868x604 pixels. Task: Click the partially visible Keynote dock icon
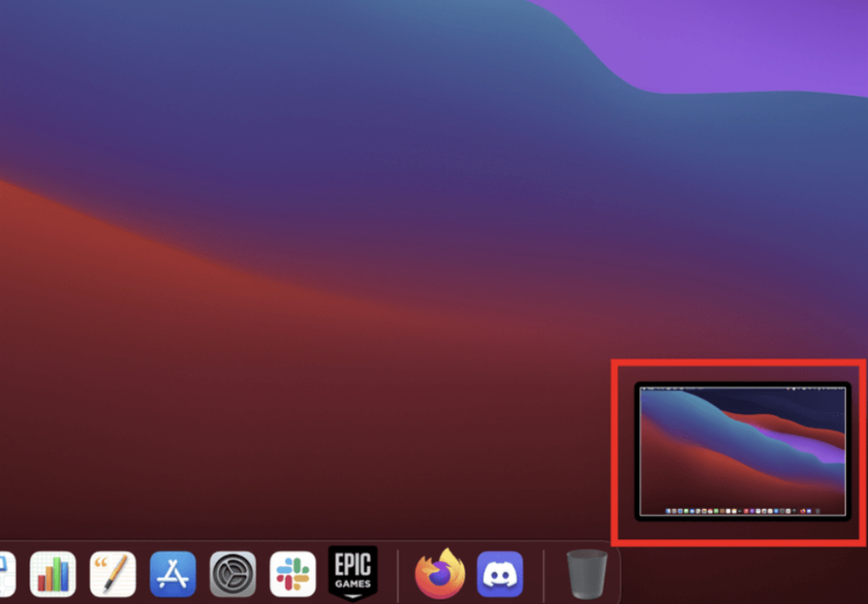[x=5, y=574]
